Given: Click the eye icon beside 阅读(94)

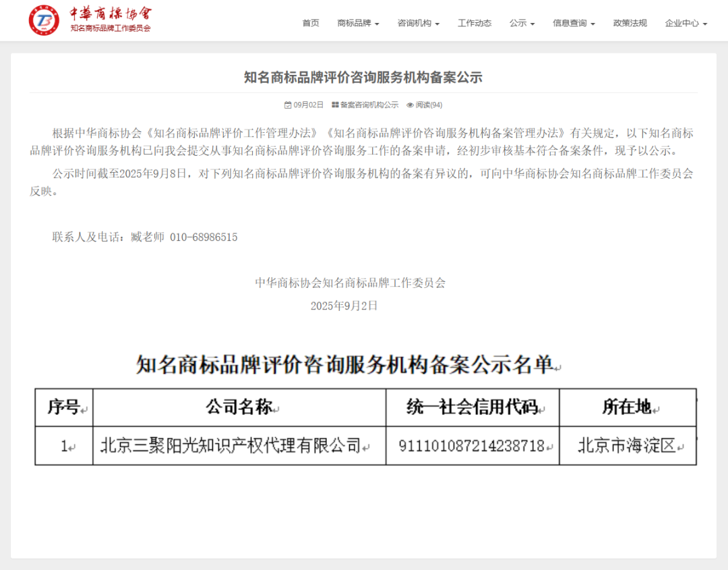Looking at the screenshot, I should coord(410,105).
